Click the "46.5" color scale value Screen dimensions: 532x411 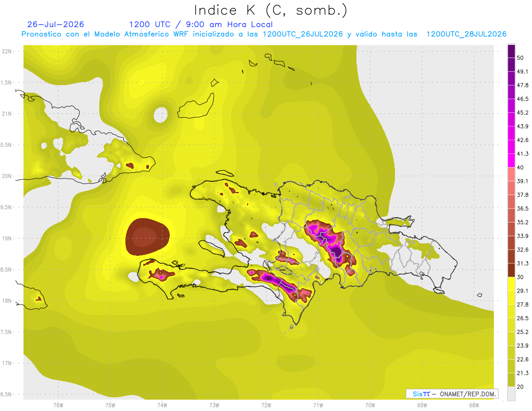click(523, 99)
